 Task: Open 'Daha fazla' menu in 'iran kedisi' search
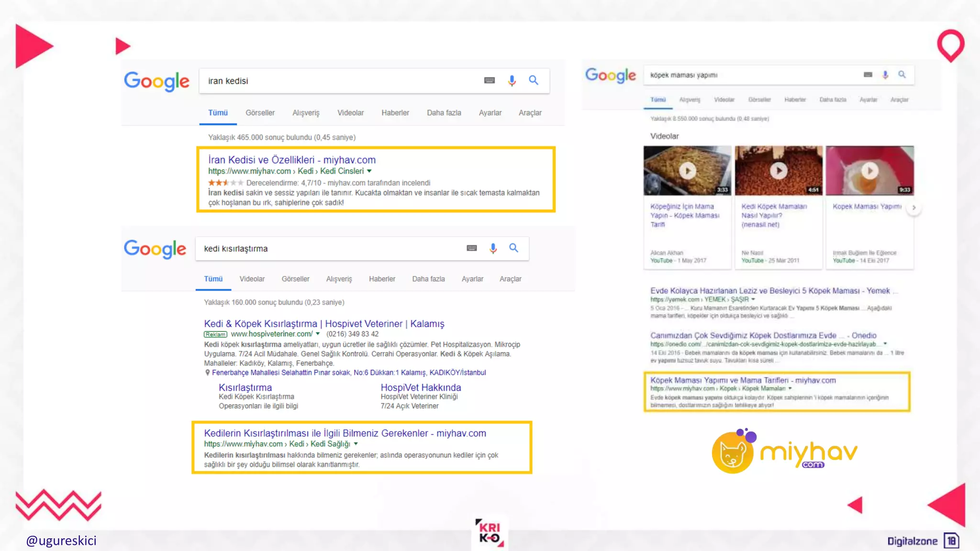(x=444, y=113)
